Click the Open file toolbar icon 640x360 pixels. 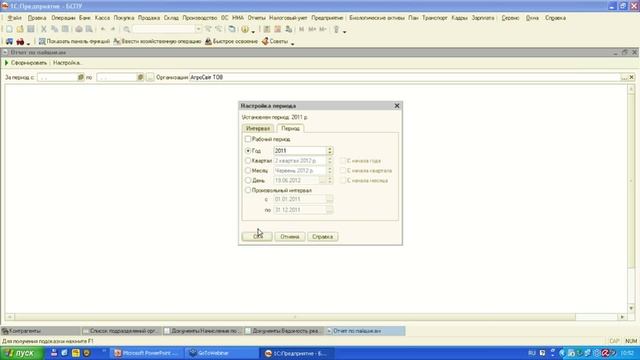point(20,29)
